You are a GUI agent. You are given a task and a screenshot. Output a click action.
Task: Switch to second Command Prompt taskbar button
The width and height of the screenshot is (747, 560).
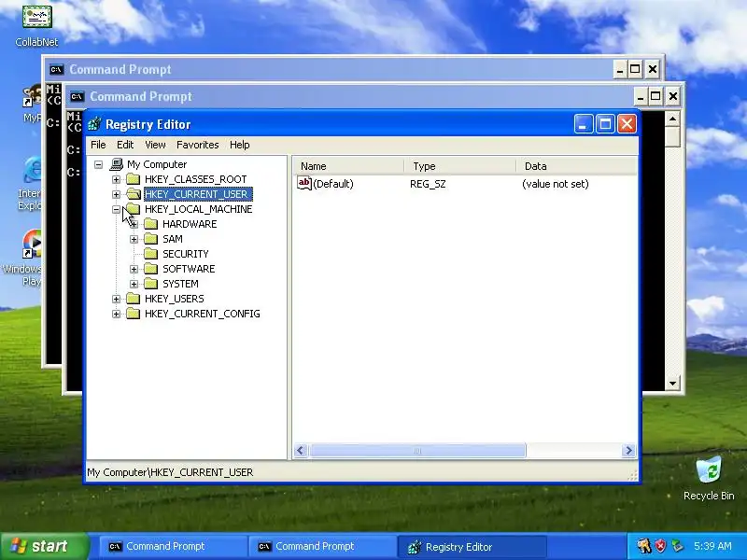322,546
